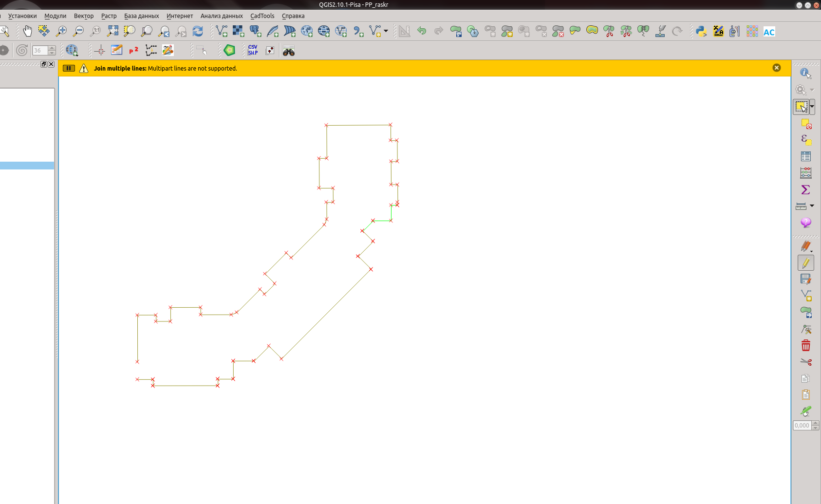Open the attribute table icon
The height and width of the screenshot is (504, 821).
(x=806, y=156)
